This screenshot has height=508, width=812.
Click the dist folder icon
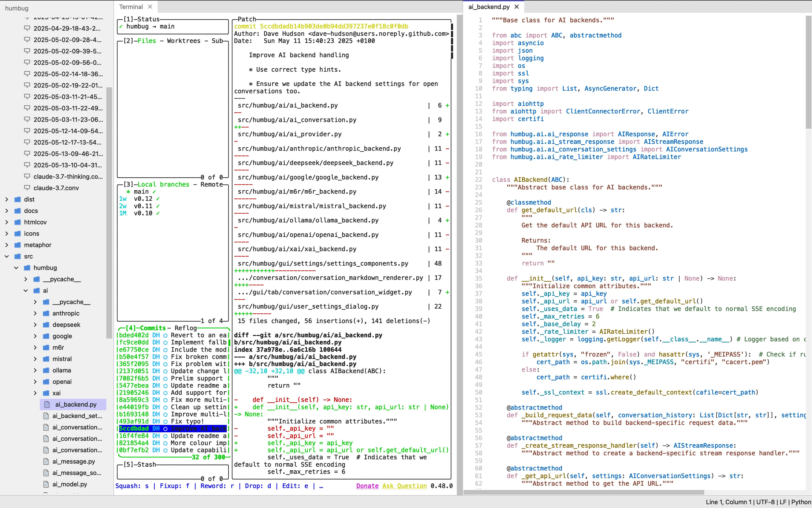tap(18, 199)
